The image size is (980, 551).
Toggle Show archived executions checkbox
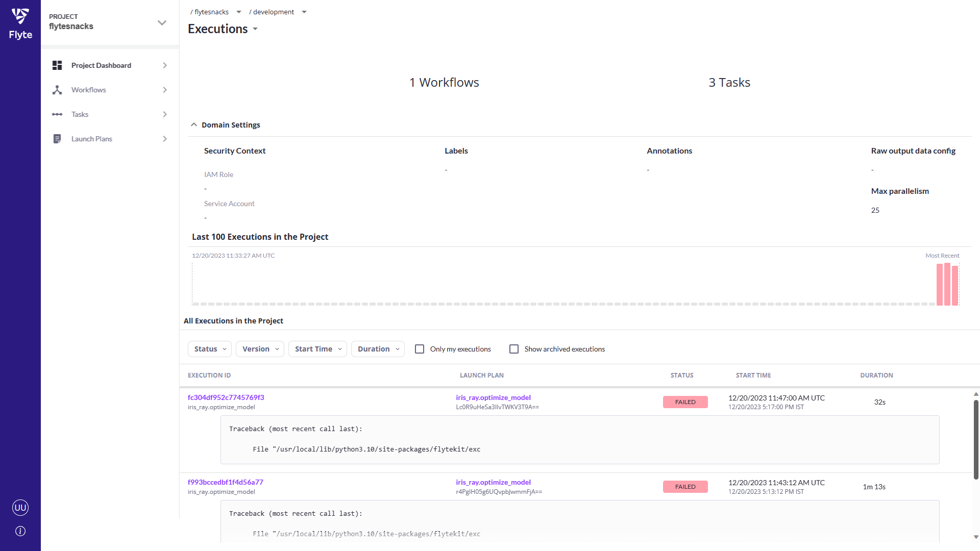[x=514, y=349]
